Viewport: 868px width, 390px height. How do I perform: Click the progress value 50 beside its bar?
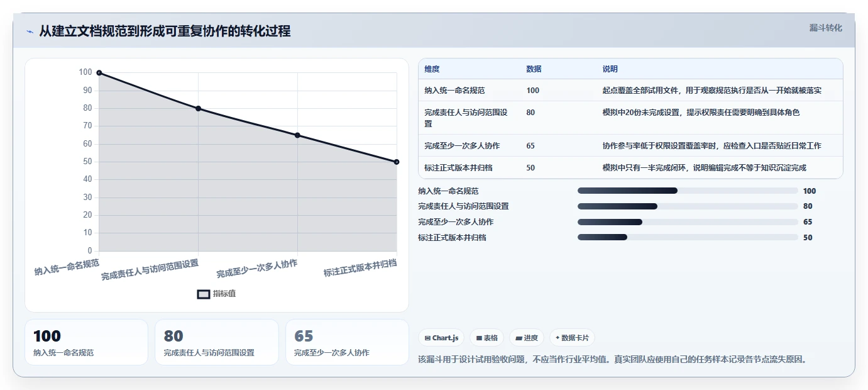click(808, 238)
